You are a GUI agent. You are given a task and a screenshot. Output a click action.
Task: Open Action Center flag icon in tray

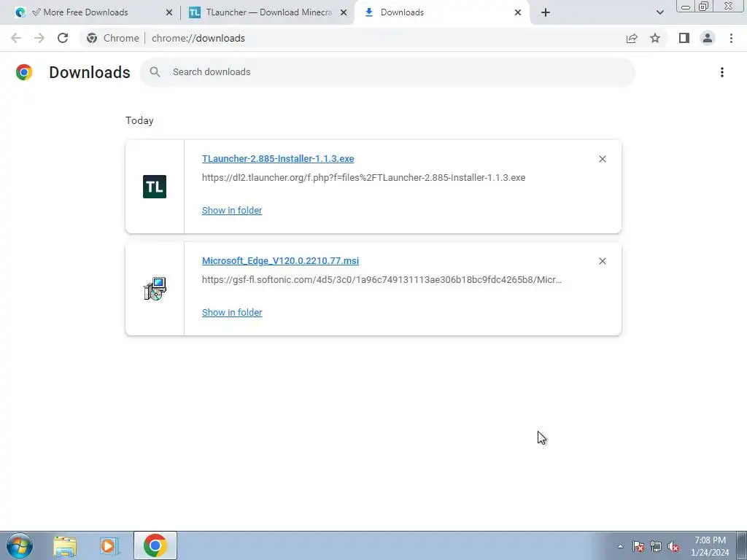tap(638, 546)
